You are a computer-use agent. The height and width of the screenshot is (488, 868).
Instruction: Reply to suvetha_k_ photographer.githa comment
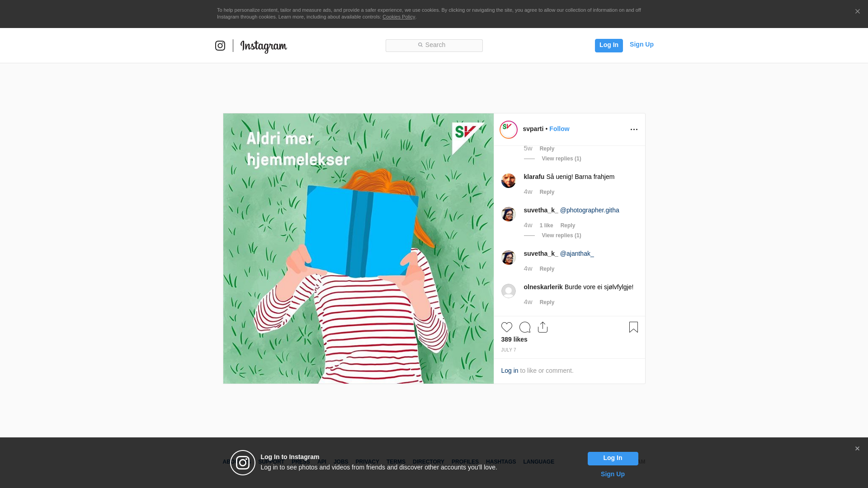point(568,225)
